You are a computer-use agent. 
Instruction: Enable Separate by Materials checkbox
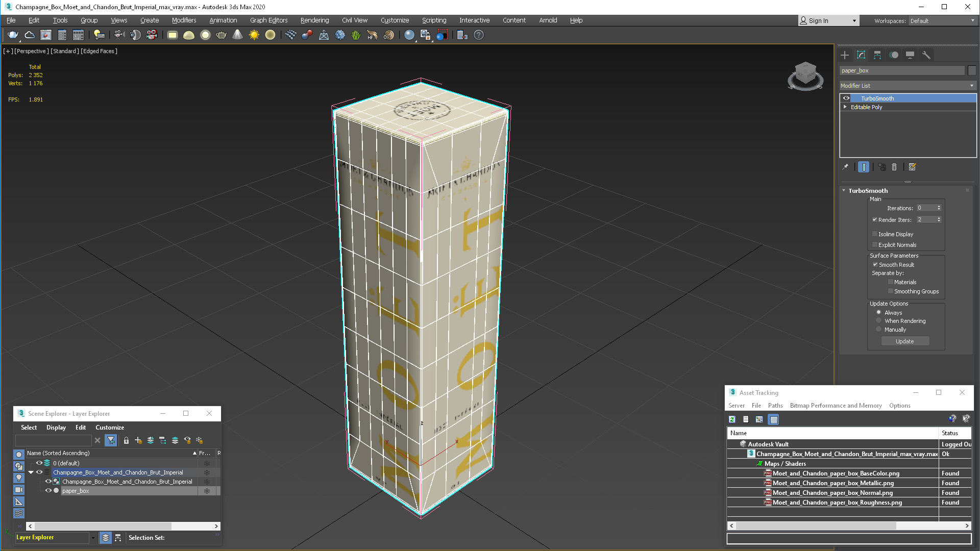pyautogui.click(x=891, y=282)
